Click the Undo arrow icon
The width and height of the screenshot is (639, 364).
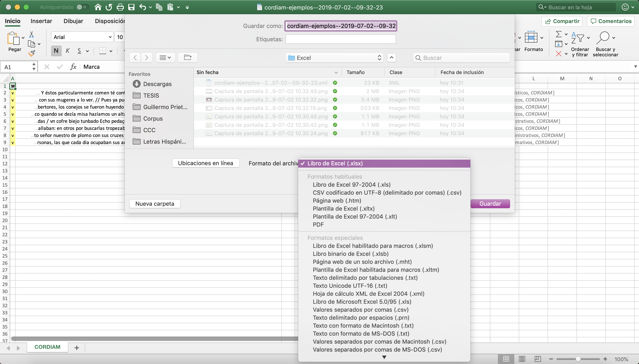tap(143, 7)
